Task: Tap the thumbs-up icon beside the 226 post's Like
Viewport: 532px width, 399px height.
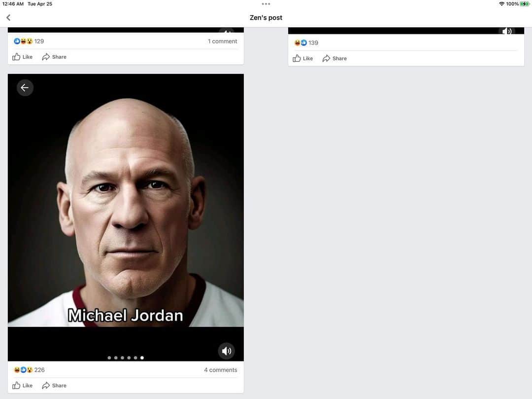Action: pyautogui.click(x=16, y=385)
